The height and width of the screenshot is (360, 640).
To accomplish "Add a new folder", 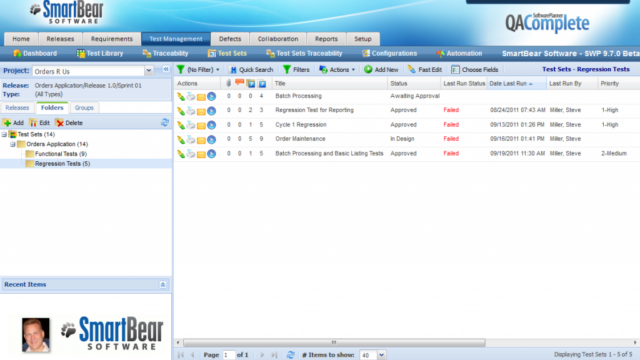I will 13,123.
